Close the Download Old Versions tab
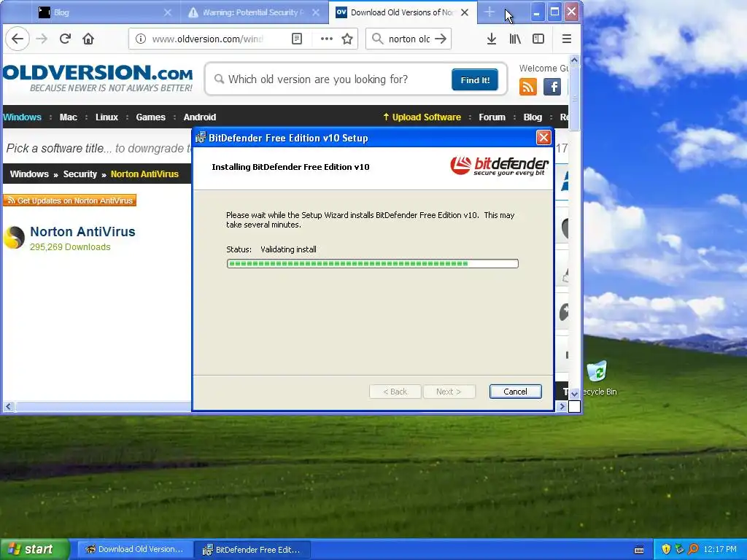The height and width of the screenshot is (560, 747). (465, 12)
